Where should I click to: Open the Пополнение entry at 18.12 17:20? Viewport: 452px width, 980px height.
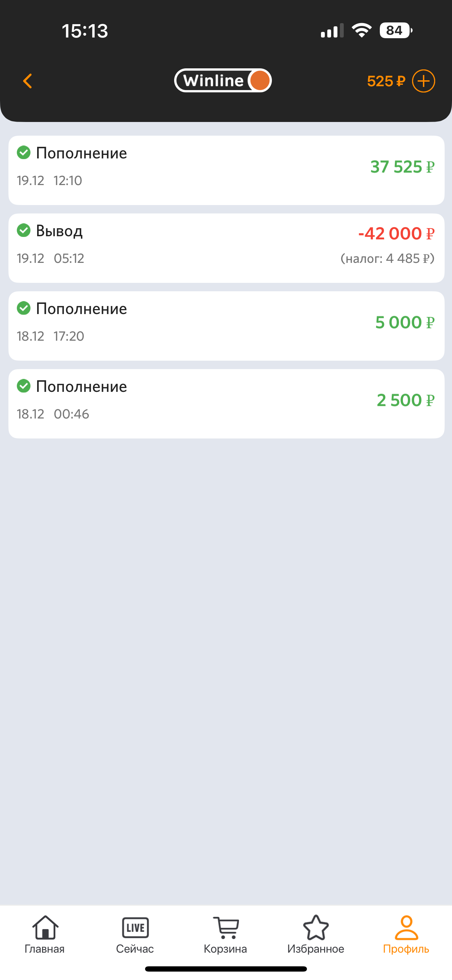(226, 326)
